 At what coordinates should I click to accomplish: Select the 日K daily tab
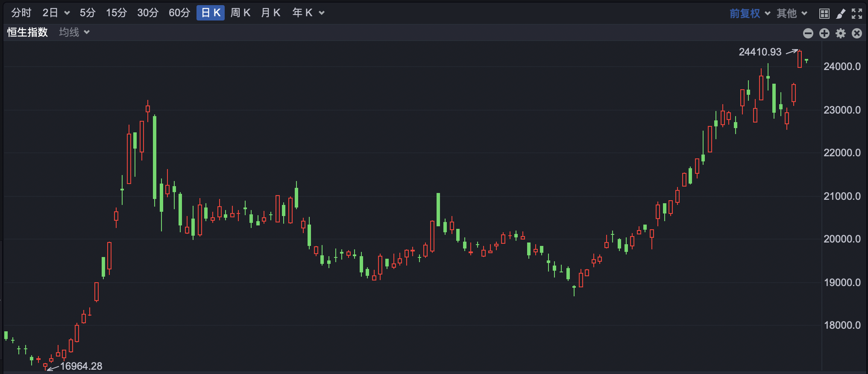tap(211, 13)
